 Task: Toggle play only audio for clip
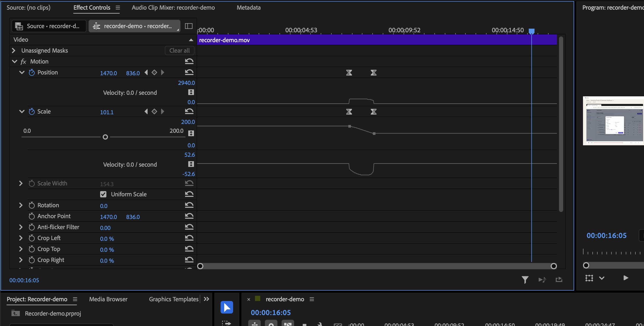[x=542, y=280]
